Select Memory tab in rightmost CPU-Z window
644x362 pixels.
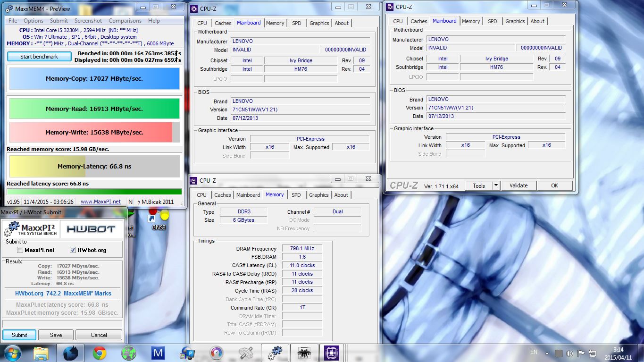pyautogui.click(x=471, y=21)
